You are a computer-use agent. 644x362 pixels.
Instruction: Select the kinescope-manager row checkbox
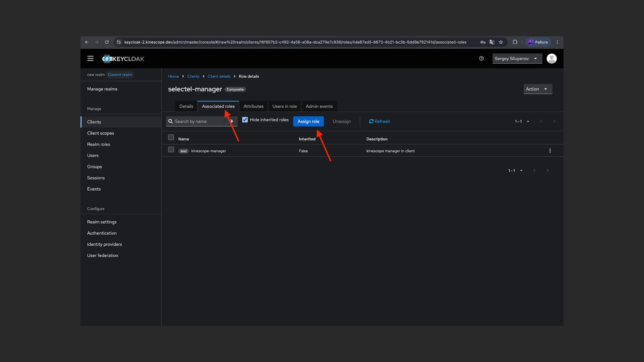tap(171, 150)
